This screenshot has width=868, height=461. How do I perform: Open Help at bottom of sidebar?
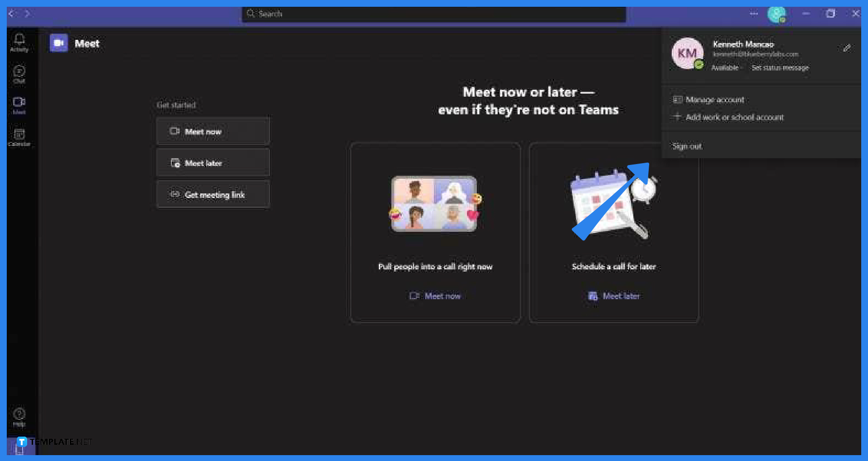click(x=19, y=416)
